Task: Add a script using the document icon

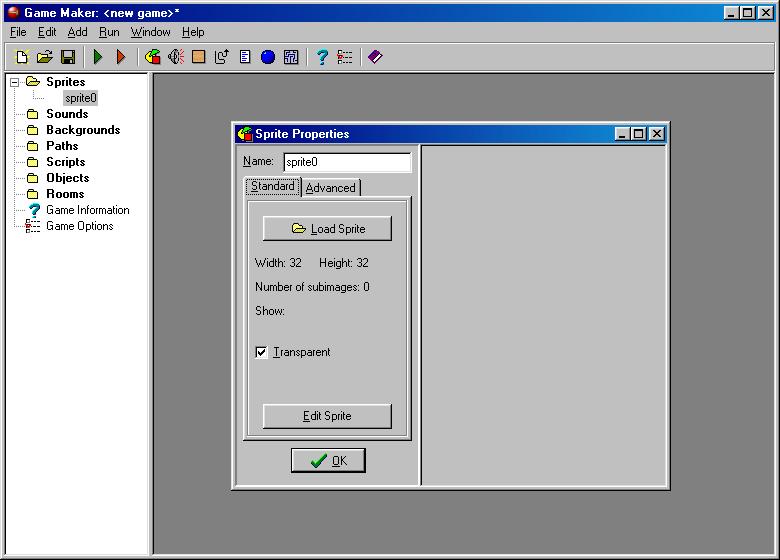Action: pos(245,57)
